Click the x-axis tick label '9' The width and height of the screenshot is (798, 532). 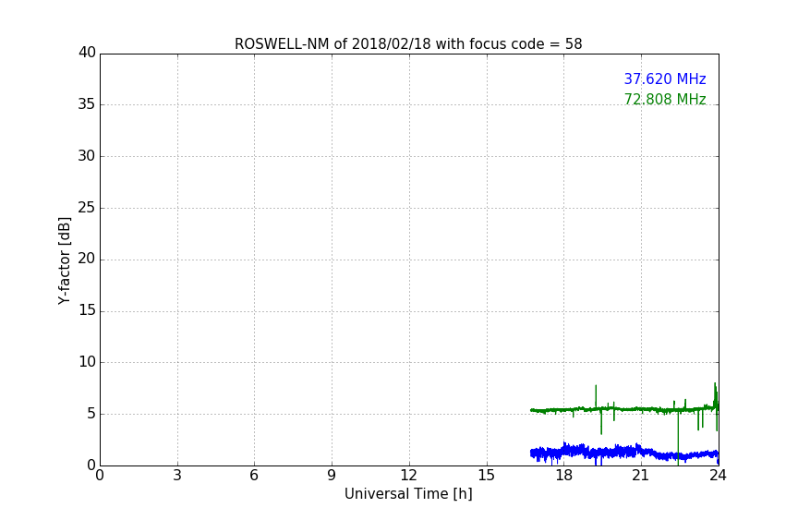332,476
